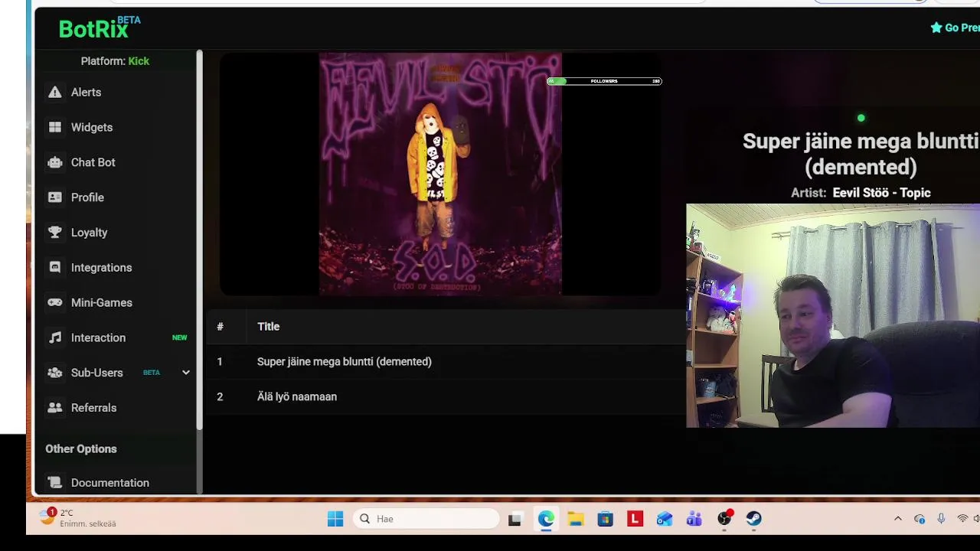The height and width of the screenshot is (551, 980).
Task: Click the BETA badge beside Sub-Users
Action: tap(152, 373)
